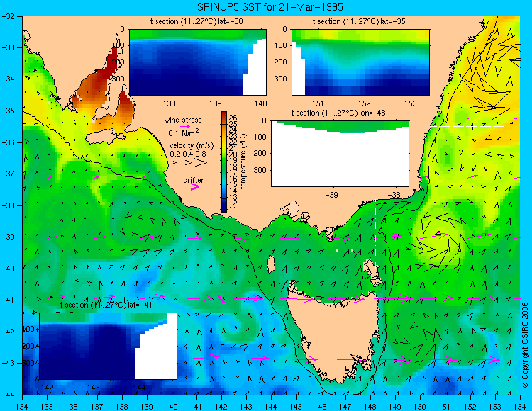Click "151" tick in the lat=-35 inset
Screen dimensions: 532x411
pyautogui.click(x=318, y=103)
